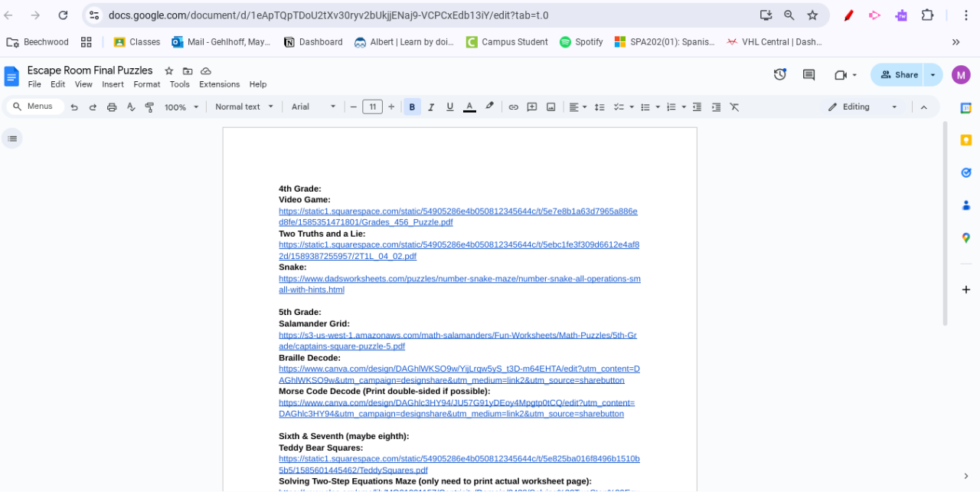Increase indent using toolbar icon

[x=716, y=107]
